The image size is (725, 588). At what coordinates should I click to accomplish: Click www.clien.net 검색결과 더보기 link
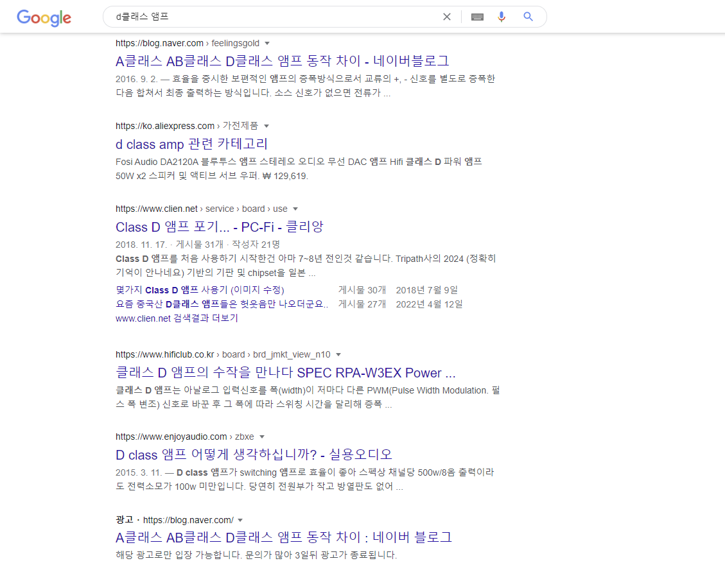pyautogui.click(x=177, y=318)
